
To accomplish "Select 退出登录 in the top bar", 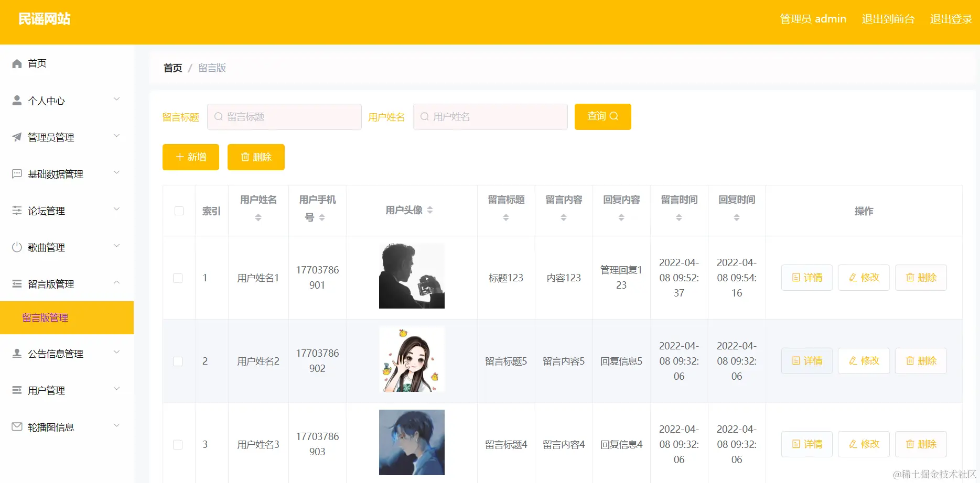I will click(951, 19).
